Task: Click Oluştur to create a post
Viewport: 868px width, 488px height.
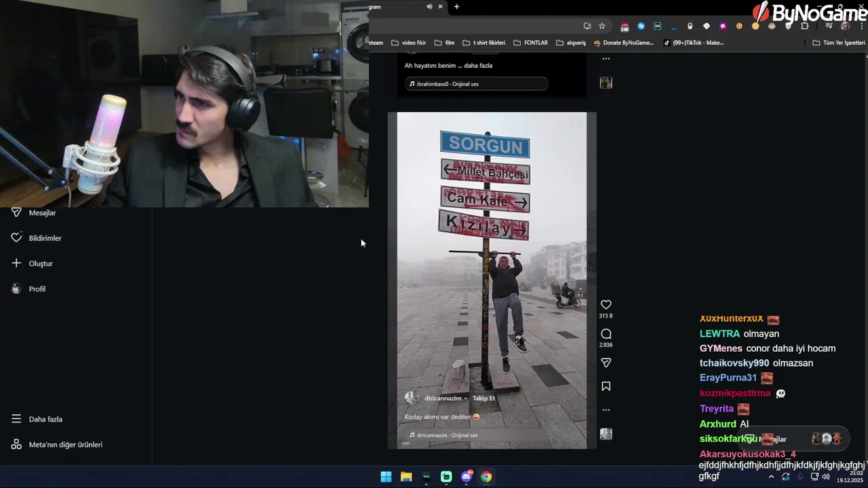Action: click(41, 264)
